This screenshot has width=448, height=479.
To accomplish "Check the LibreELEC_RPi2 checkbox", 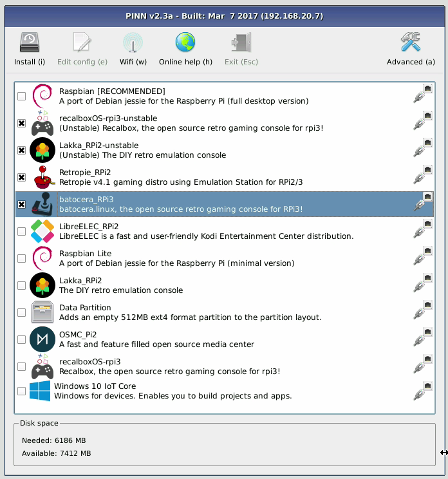I will 21,231.
